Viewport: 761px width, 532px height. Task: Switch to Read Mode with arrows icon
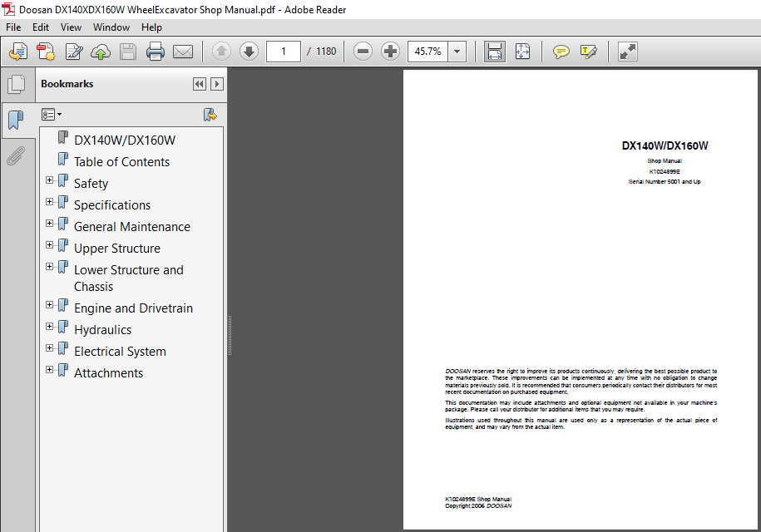(x=628, y=52)
